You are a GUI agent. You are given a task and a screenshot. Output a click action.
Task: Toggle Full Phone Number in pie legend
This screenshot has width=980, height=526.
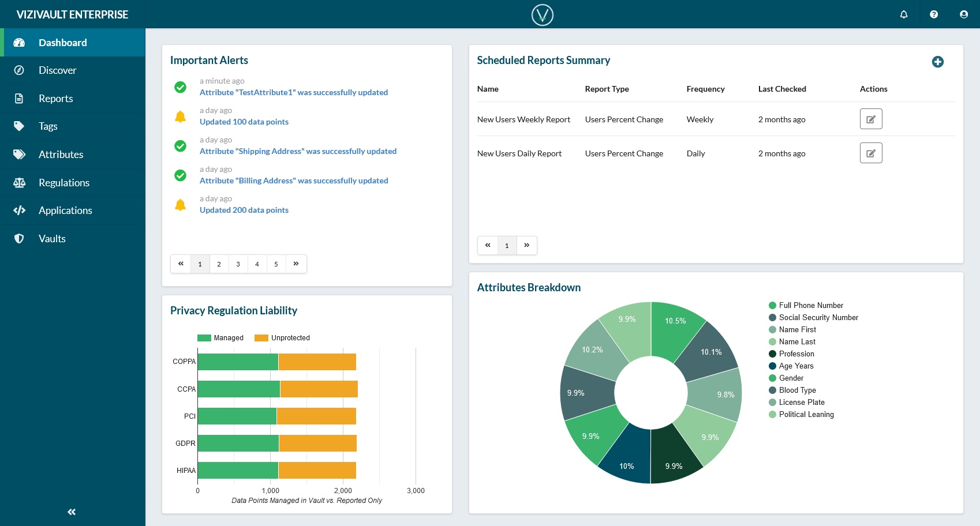[806, 306]
